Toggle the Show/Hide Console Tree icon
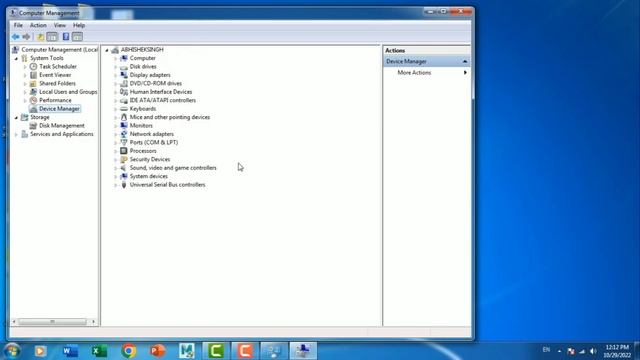The image size is (640, 360). coord(52,37)
